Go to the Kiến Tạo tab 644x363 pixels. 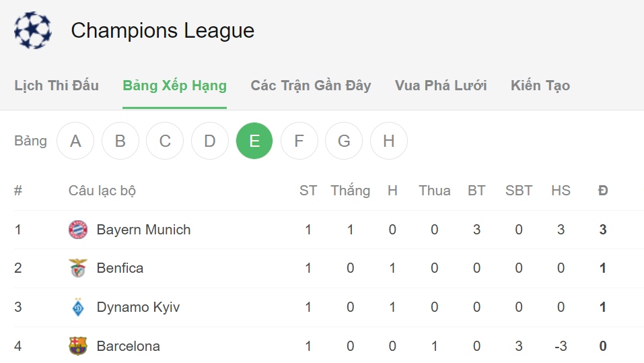(x=540, y=86)
